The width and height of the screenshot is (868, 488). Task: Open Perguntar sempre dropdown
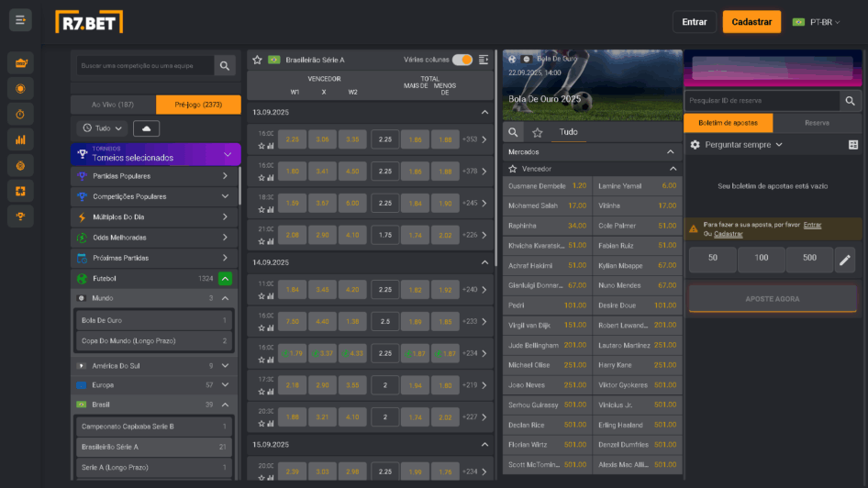[x=743, y=145]
